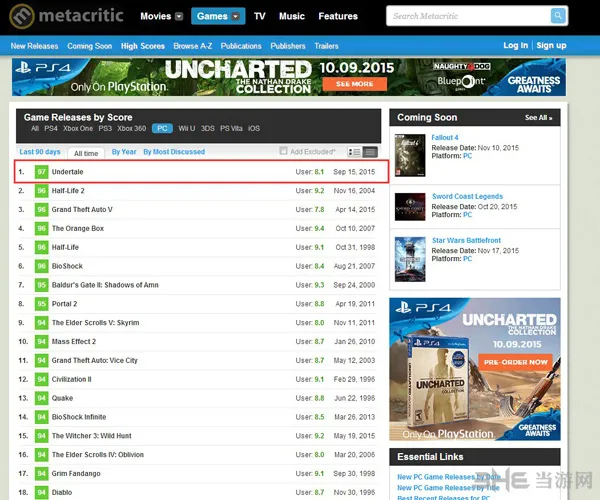Select the iOS platform filter
The width and height of the screenshot is (600, 500).
254,129
